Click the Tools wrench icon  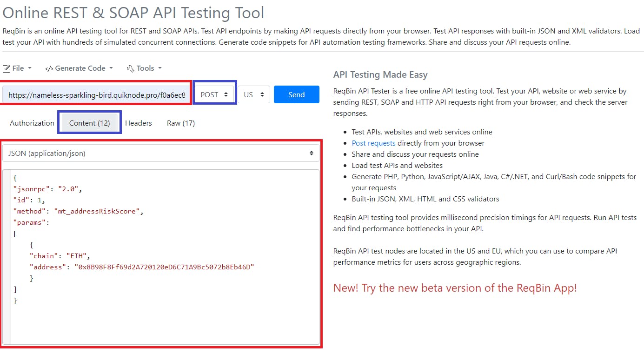pyautogui.click(x=131, y=69)
